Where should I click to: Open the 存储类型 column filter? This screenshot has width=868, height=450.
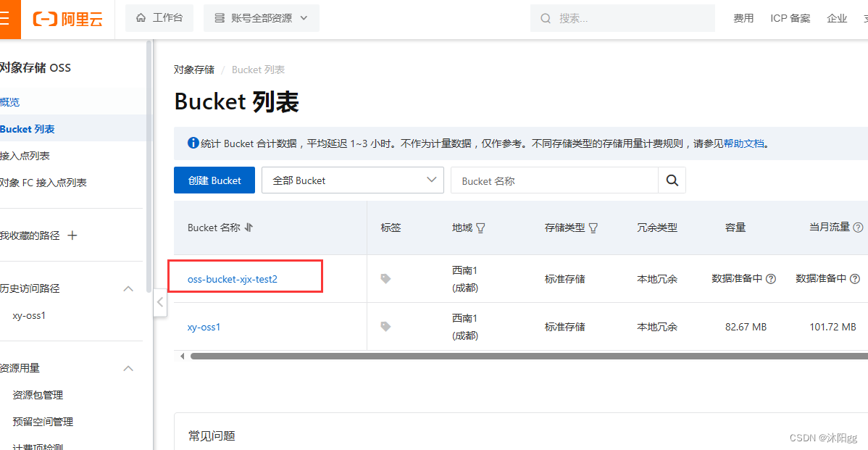[x=593, y=228]
